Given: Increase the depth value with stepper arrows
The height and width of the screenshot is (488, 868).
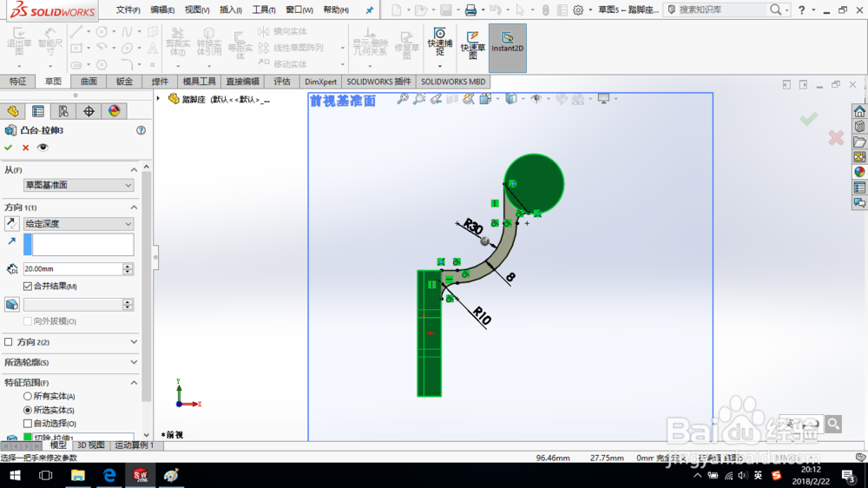Looking at the screenshot, I should pos(128,266).
